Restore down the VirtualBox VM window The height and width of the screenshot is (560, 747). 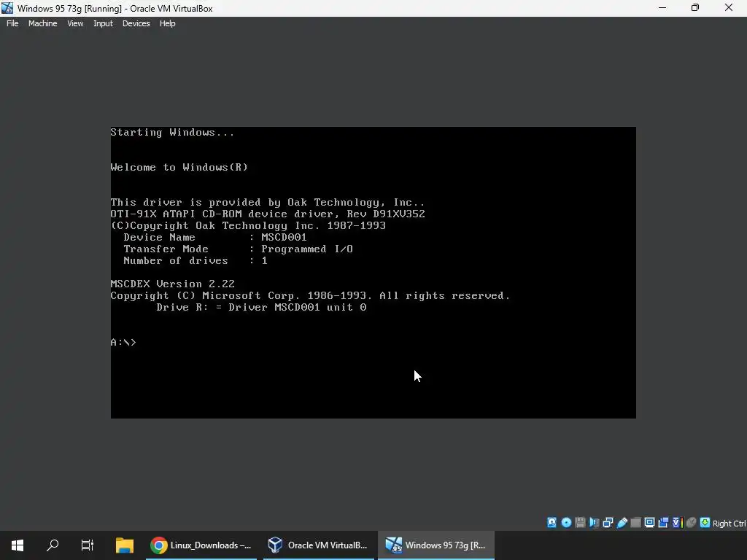point(695,8)
